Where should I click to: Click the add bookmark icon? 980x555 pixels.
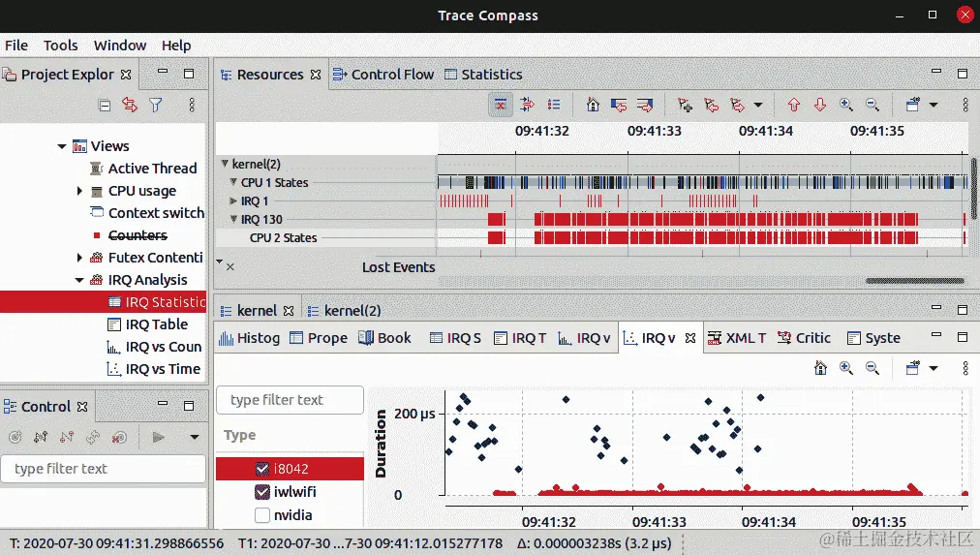[x=685, y=105]
